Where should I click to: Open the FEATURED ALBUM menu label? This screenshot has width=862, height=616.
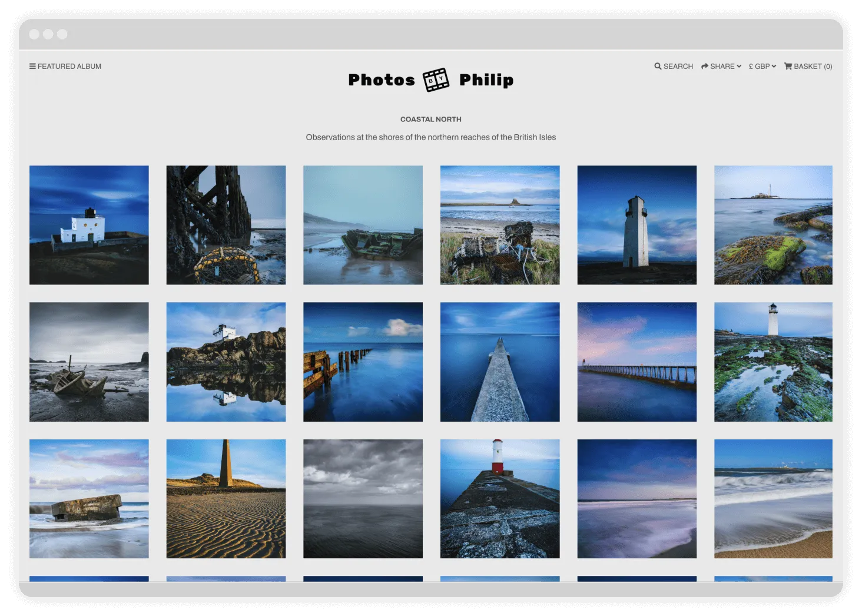(x=69, y=67)
